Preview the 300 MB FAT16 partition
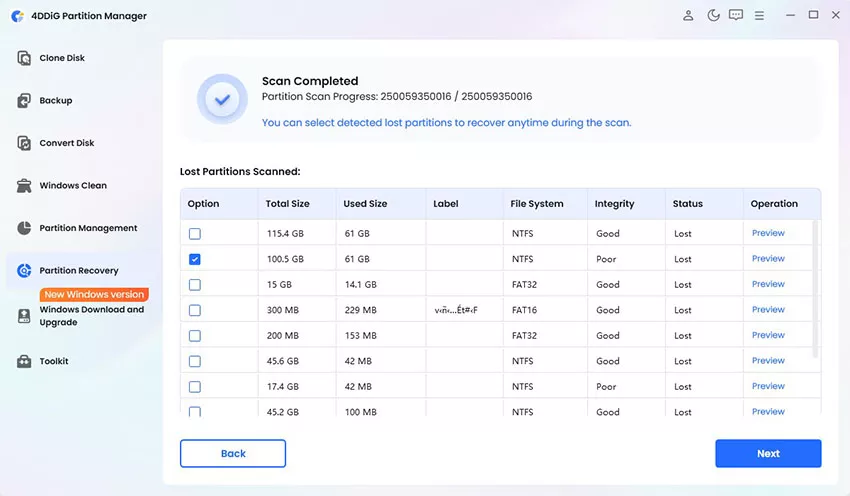Viewport: 850px width, 496px height. 768,310
